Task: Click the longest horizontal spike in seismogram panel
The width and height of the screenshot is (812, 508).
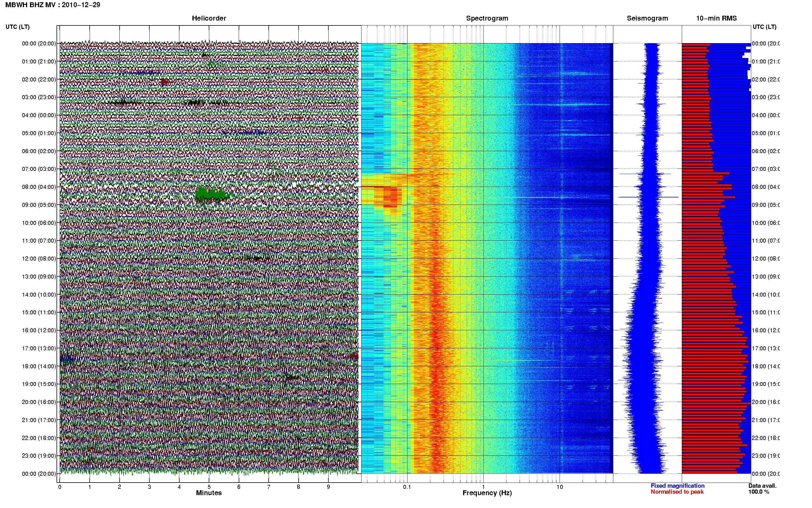Action: pos(648,197)
